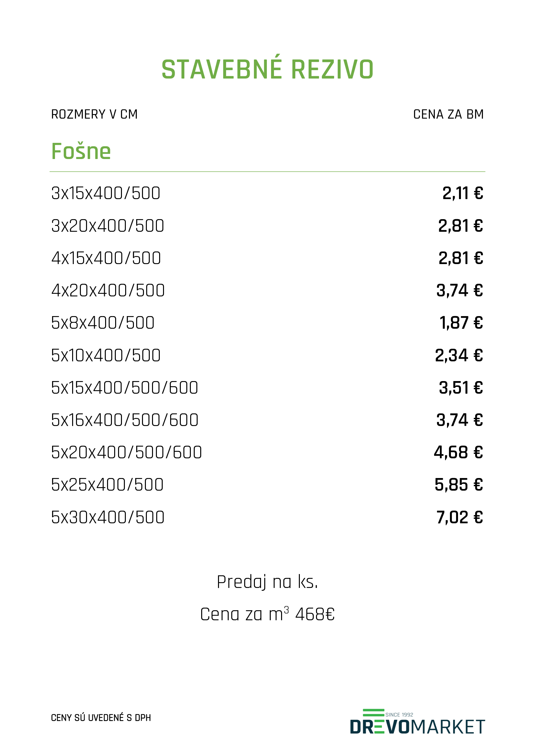This screenshot has height=756, width=535.
Task: Click the 5x15x400/500/600 dimension text
Action: (125, 388)
